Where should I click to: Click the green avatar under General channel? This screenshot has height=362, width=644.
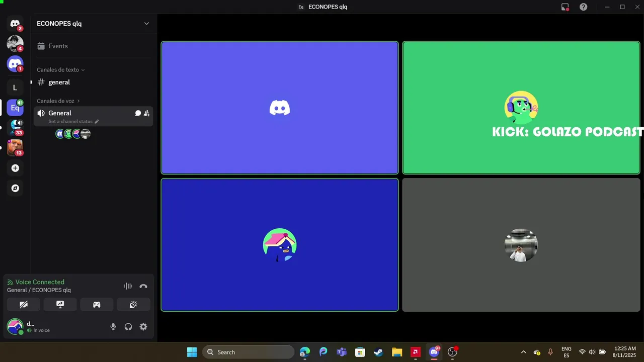pyautogui.click(x=68, y=134)
